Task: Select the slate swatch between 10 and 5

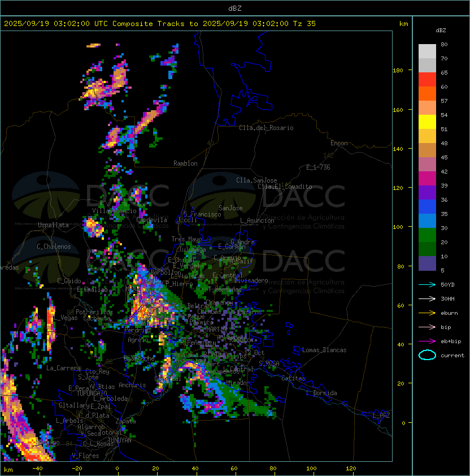Action: coord(427,263)
